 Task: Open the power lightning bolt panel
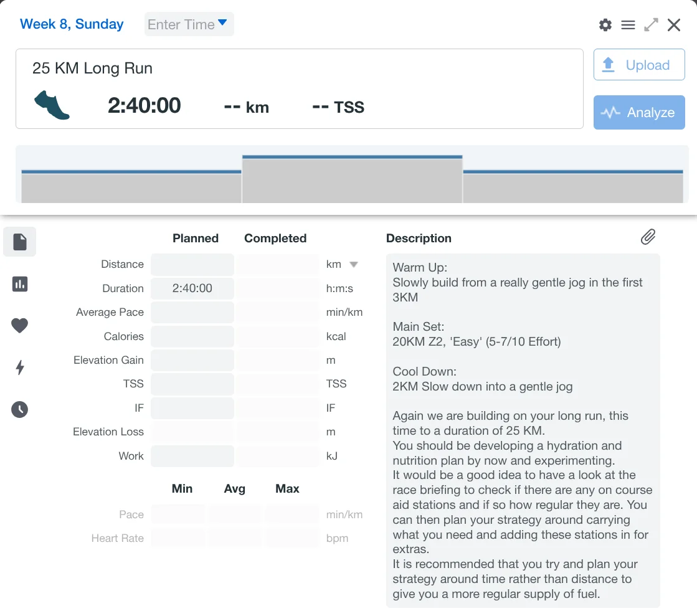20,367
